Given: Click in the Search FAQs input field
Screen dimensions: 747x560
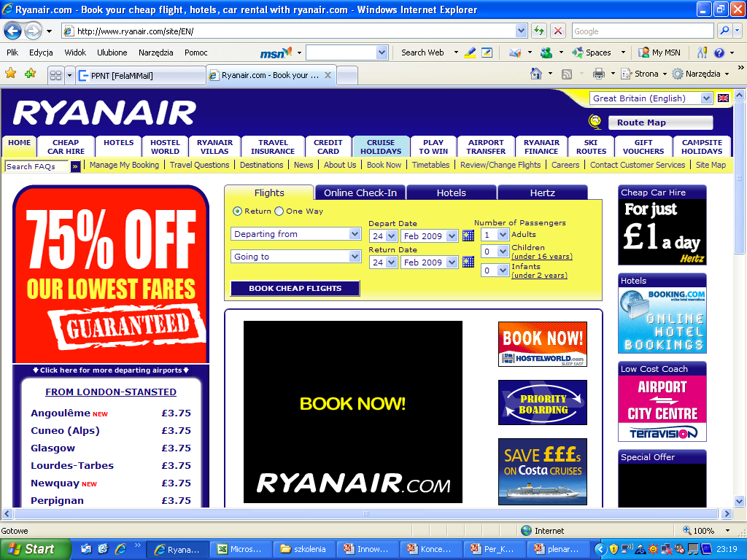Looking at the screenshot, I should coord(37,167).
